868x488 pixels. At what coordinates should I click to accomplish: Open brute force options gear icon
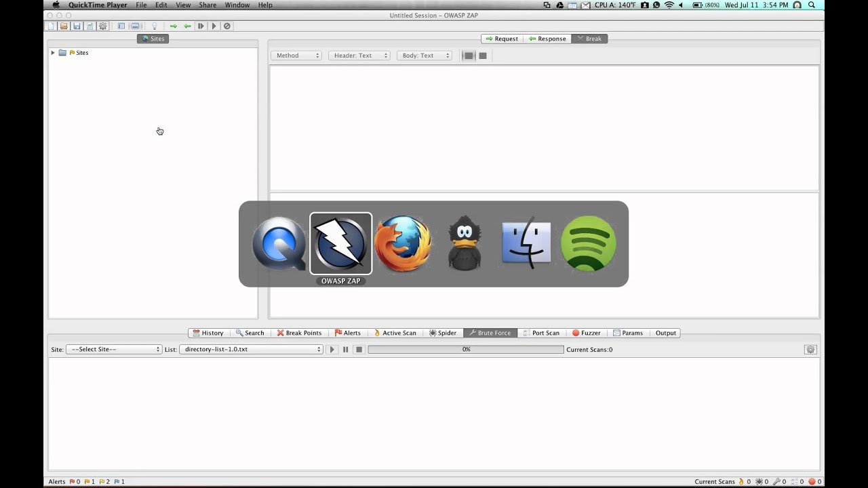810,350
